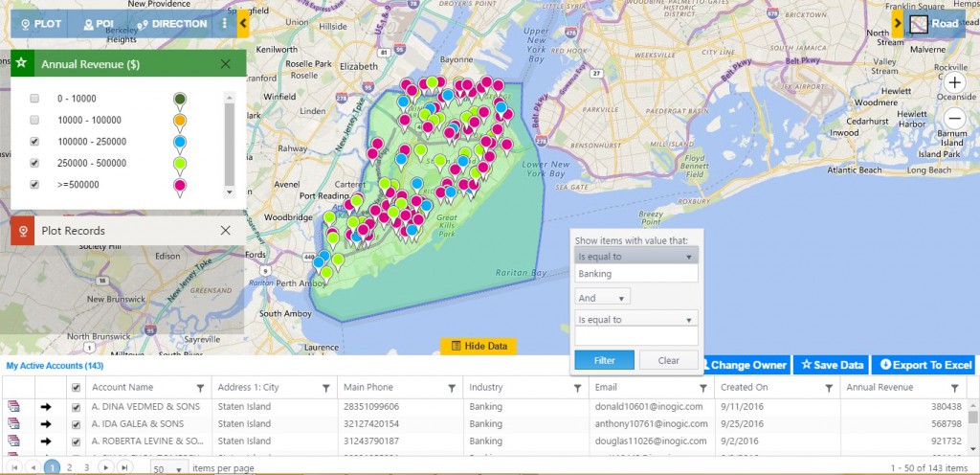Click the legend list scrollbar
Viewport: 980px width, 475px height.
click(x=230, y=144)
